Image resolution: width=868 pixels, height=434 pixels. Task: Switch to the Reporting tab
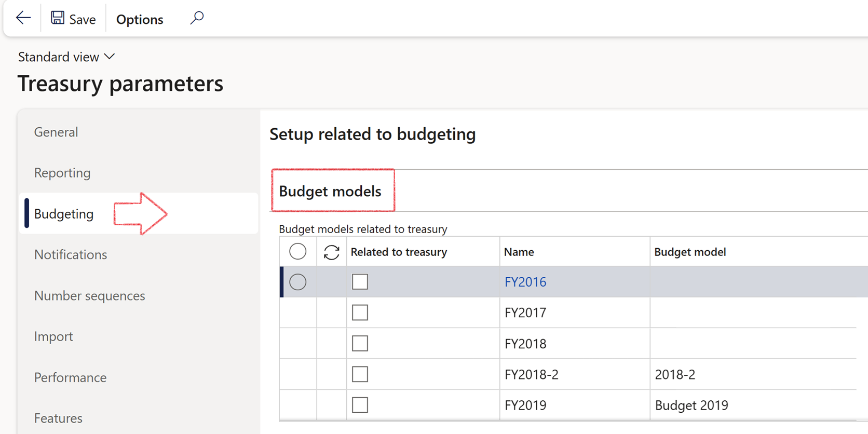(x=62, y=173)
